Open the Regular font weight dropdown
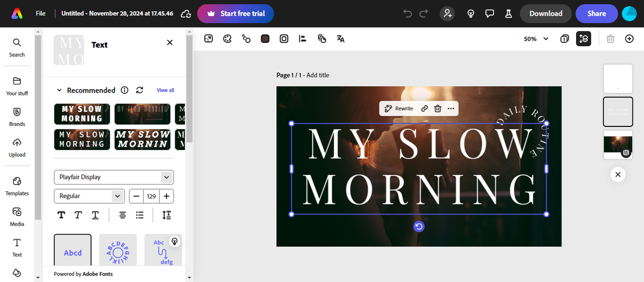This screenshot has height=282, width=644. pos(89,196)
